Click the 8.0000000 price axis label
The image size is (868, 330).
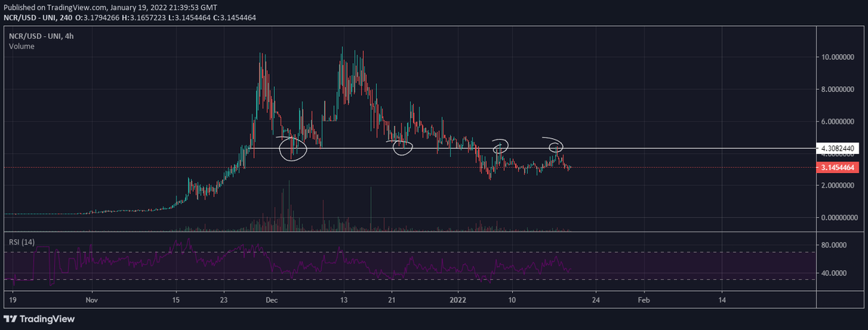pyautogui.click(x=838, y=90)
